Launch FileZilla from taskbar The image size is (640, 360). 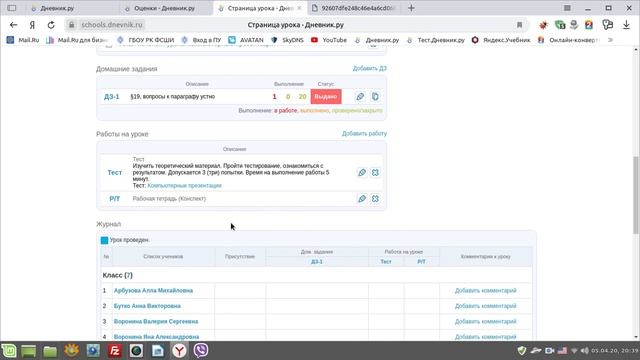pos(115,351)
